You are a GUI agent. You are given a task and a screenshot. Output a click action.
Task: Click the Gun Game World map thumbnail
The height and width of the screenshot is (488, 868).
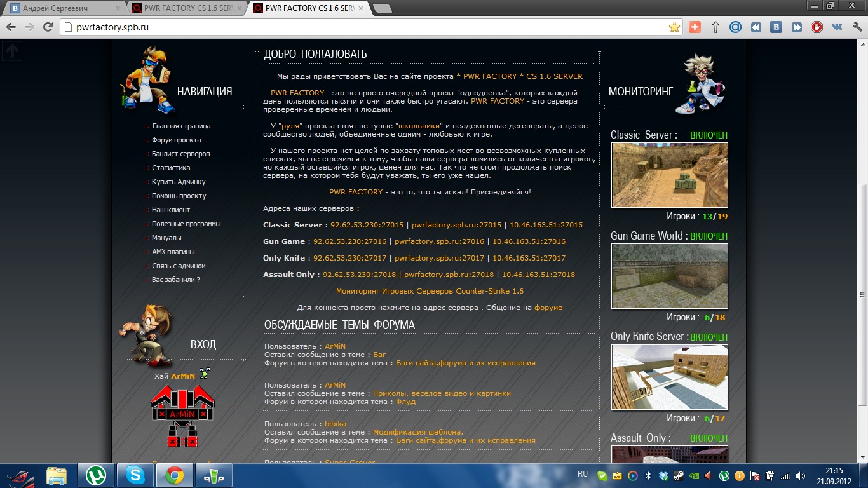(x=669, y=276)
